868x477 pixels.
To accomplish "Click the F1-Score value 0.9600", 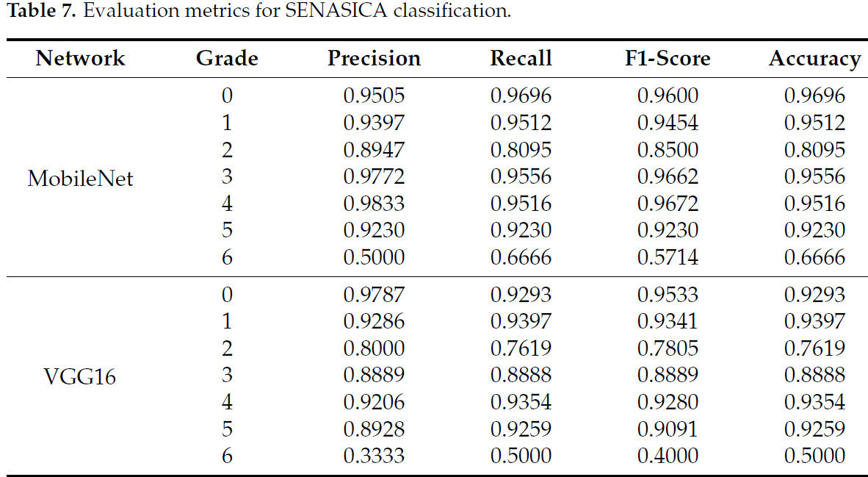I will pyautogui.click(x=668, y=96).
